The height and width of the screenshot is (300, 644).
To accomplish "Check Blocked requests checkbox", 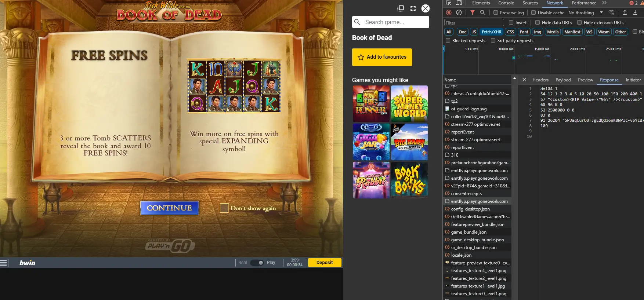I will coord(448,40).
